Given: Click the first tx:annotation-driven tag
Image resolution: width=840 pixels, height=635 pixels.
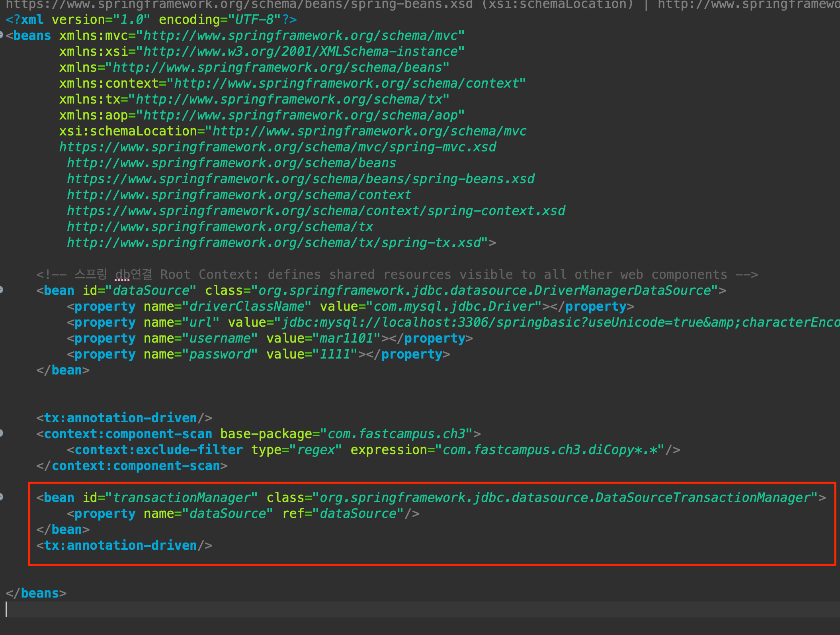Looking at the screenshot, I should tap(124, 418).
